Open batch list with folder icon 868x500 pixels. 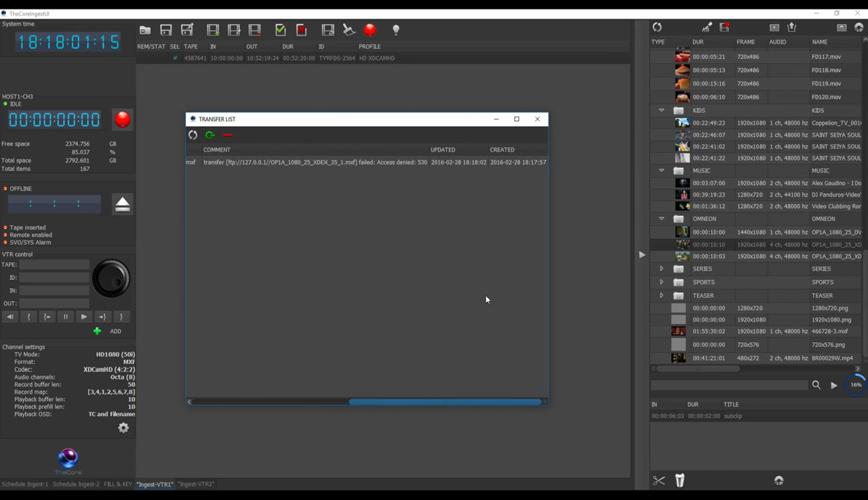pyautogui.click(x=145, y=30)
